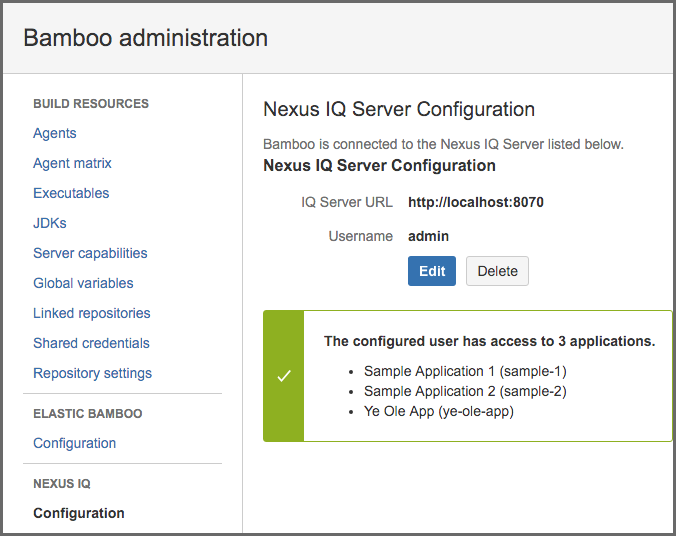Open the JDKs link

50,223
